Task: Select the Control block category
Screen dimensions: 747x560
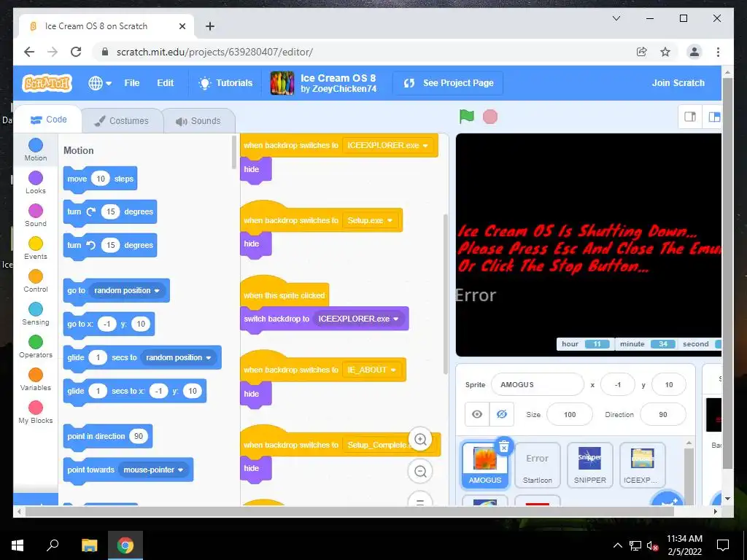Action: [x=36, y=281]
